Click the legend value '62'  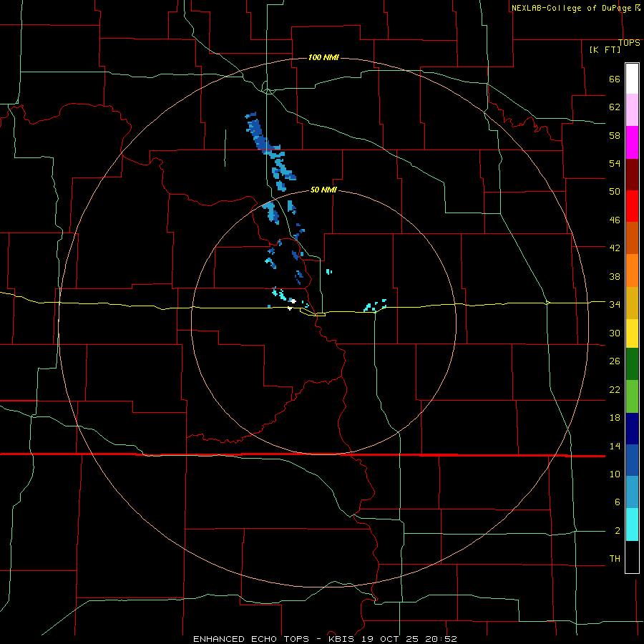[615, 107]
